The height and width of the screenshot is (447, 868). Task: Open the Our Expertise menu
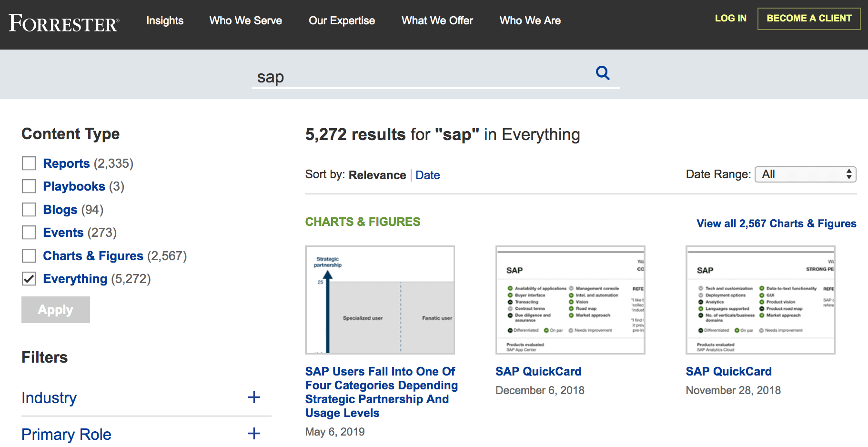coord(342,20)
